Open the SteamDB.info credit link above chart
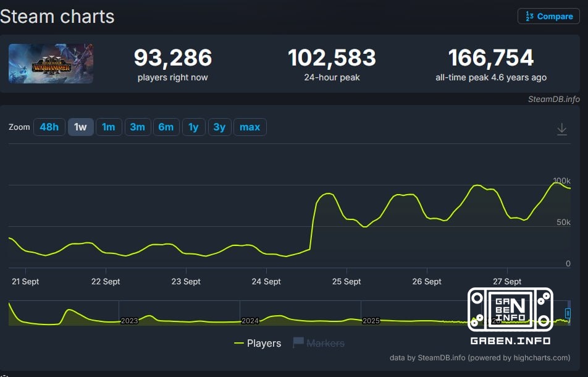This screenshot has height=377, width=588. coord(554,99)
